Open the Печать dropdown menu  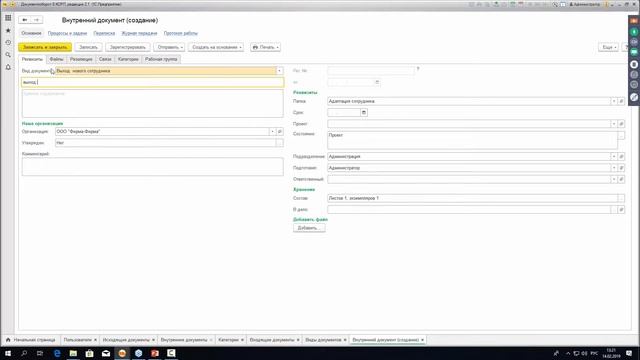point(265,47)
